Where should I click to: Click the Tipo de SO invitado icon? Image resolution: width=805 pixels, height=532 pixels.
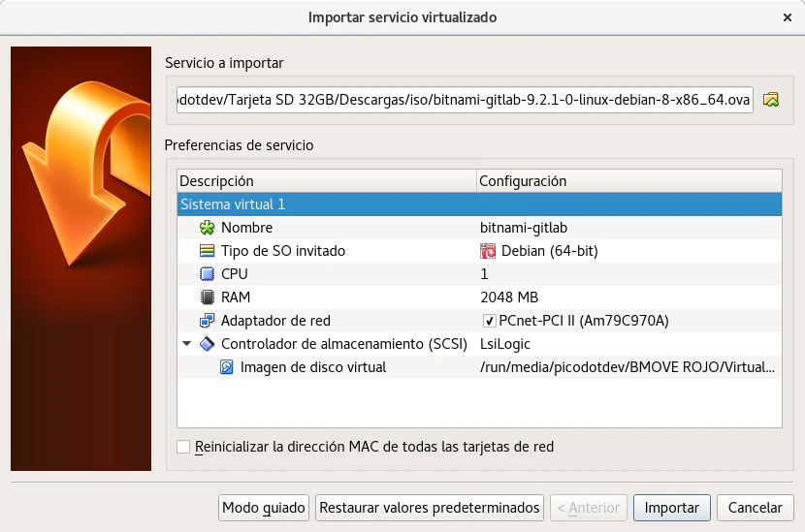207,251
